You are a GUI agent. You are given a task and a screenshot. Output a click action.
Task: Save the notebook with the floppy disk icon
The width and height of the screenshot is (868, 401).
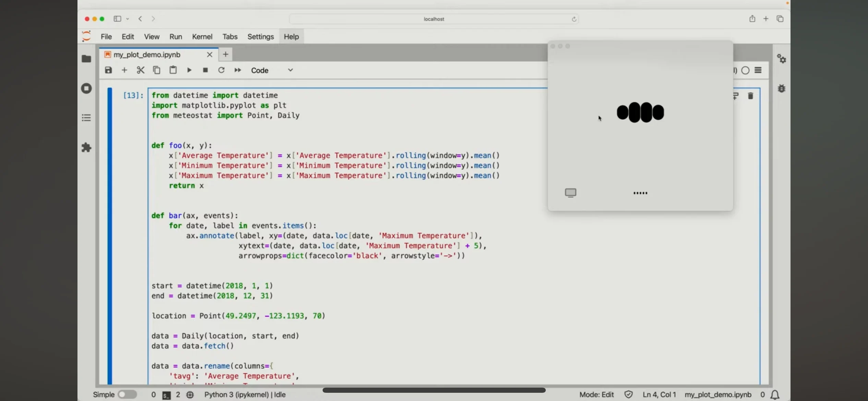tap(108, 70)
